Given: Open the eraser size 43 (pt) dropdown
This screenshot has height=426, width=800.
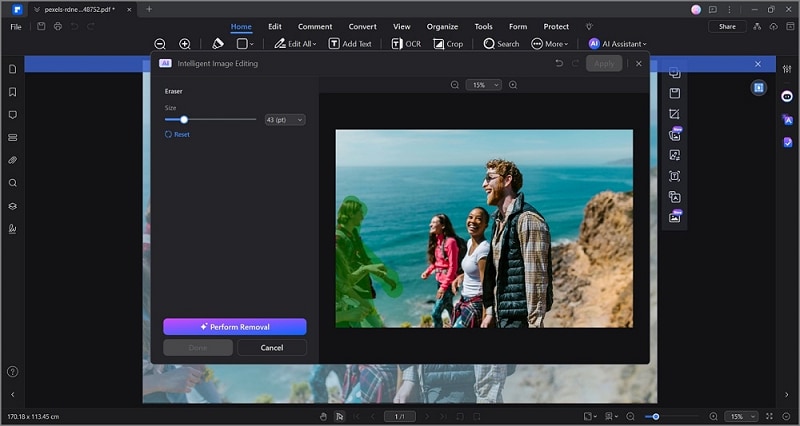Looking at the screenshot, I should [285, 120].
